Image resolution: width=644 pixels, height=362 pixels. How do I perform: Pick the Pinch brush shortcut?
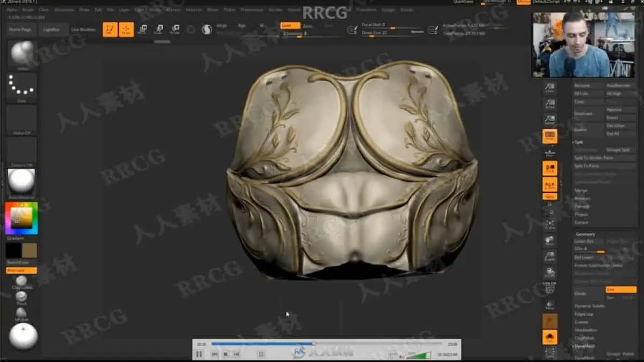(21, 298)
